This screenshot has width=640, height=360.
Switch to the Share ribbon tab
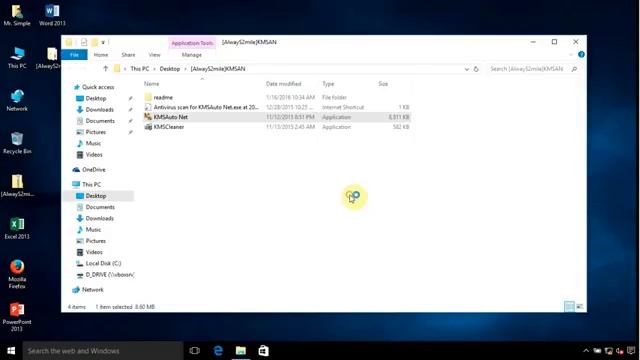[x=128, y=55]
